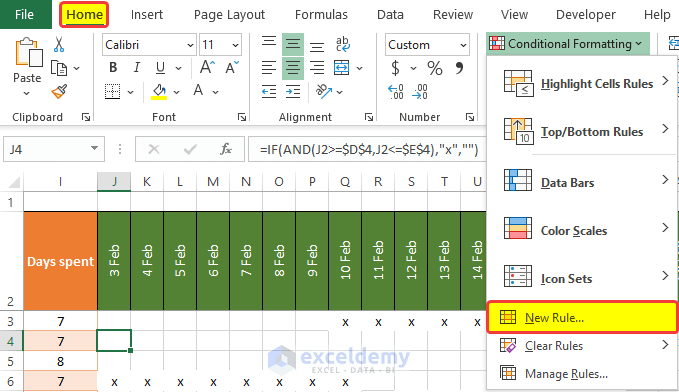Viewport: 679px width, 392px height.
Task: Increase font size with larger A
Action: [207, 68]
